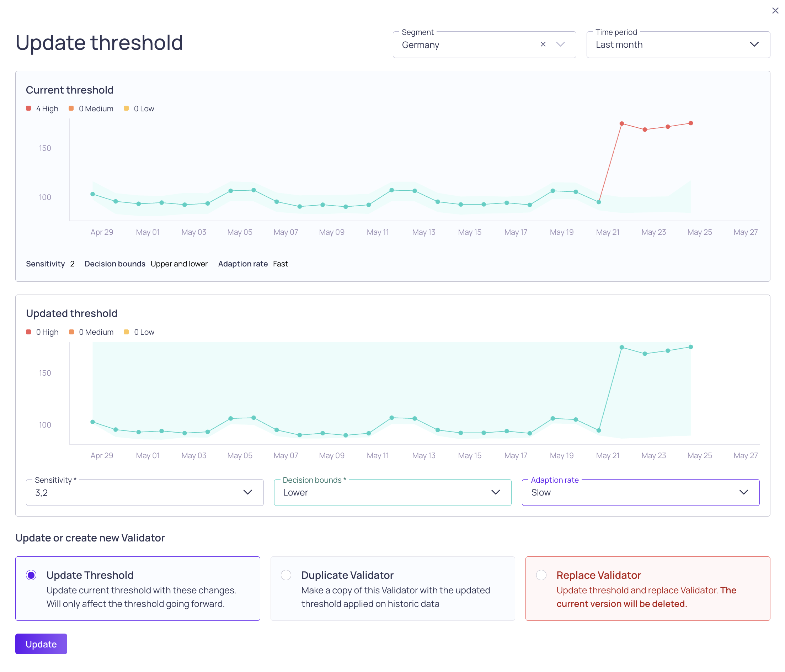Close the Update threshold dialog

pyautogui.click(x=775, y=11)
